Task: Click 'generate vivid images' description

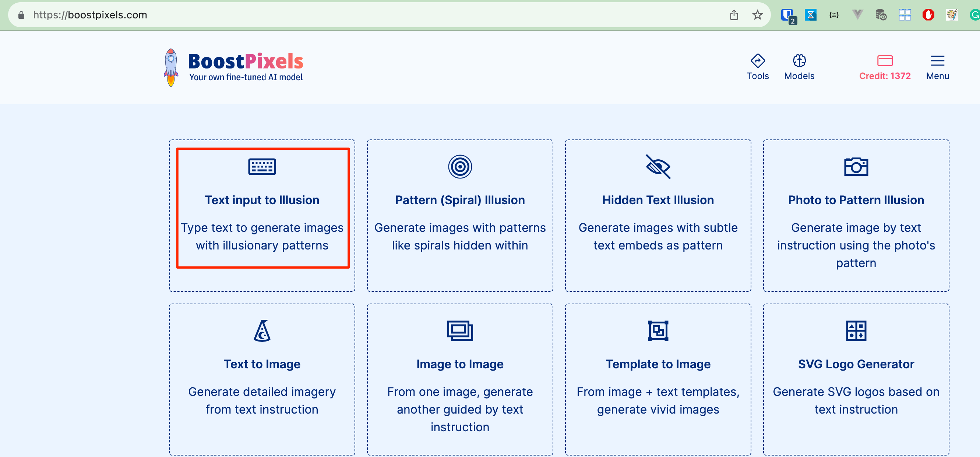Action: point(658,410)
